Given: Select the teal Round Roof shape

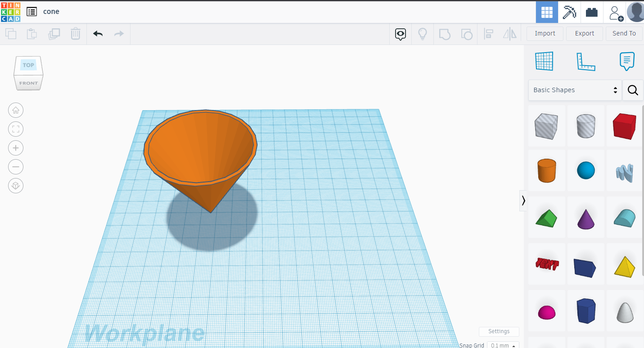Looking at the screenshot, I should coord(625,218).
